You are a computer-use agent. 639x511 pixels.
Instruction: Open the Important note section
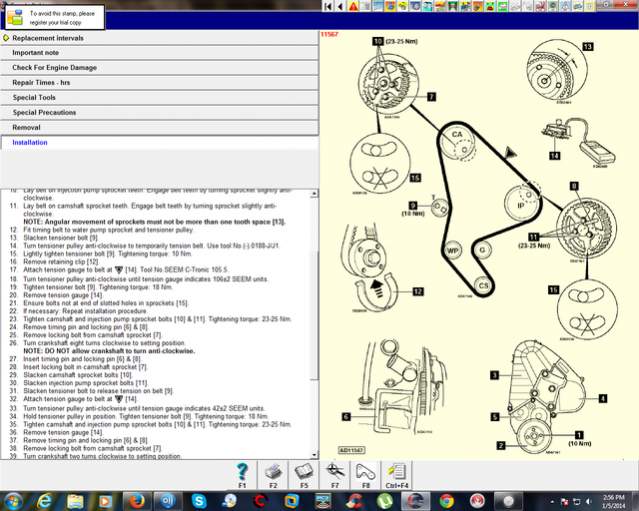159,53
